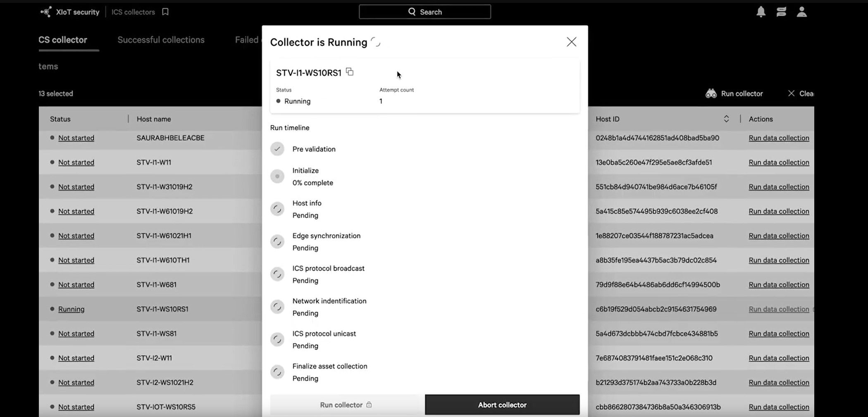Go to ICS collectors breadcrumb
Image resolution: width=868 pixels, height=417 pixels.
[133, 12]
